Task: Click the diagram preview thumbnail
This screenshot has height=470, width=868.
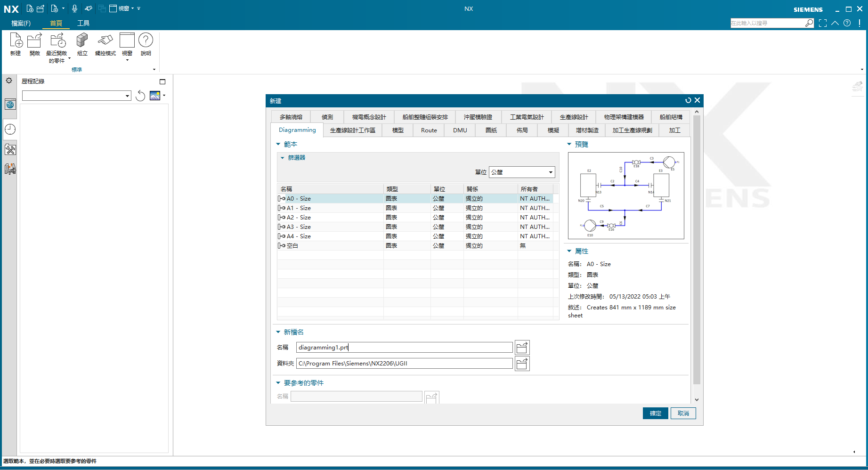Action: coord(626,195)
